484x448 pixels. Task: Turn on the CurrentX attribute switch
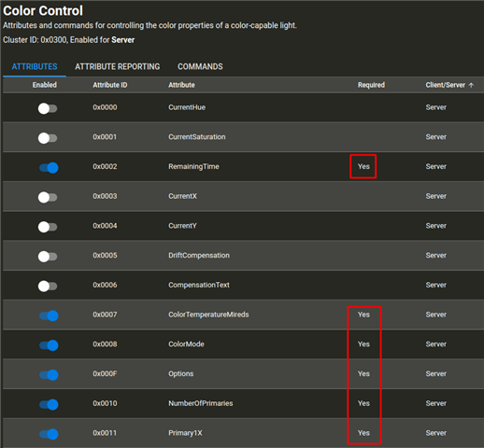pyautogui.click(x=48, y=197)
